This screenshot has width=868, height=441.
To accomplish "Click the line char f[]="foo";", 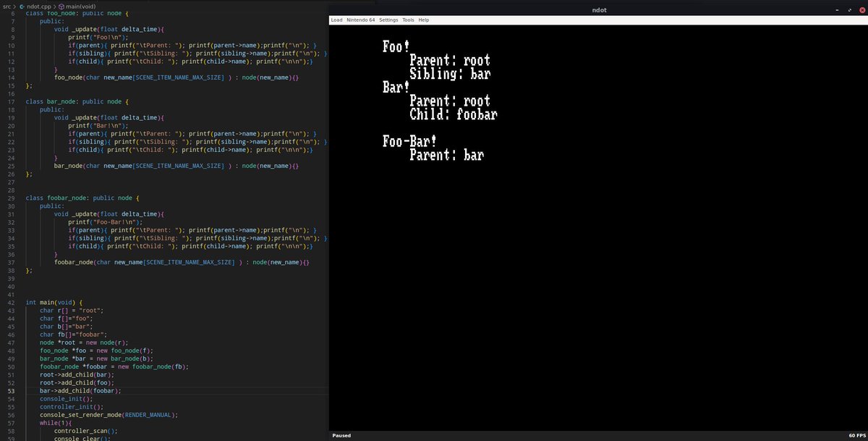I will 67,319.
